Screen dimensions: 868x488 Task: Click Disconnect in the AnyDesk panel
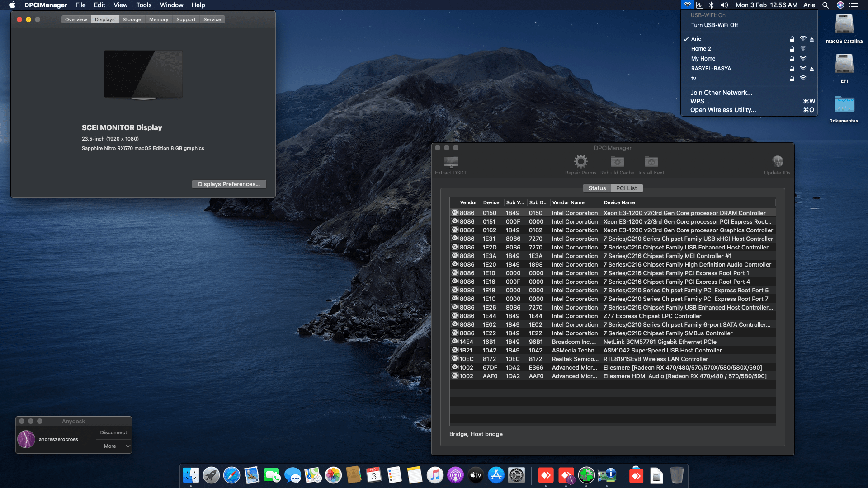tap(113, 432)
